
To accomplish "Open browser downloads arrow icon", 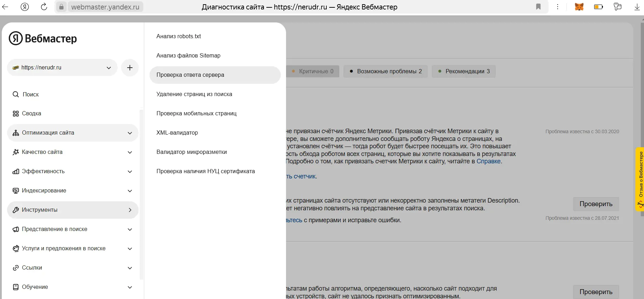I will (637, 7).
